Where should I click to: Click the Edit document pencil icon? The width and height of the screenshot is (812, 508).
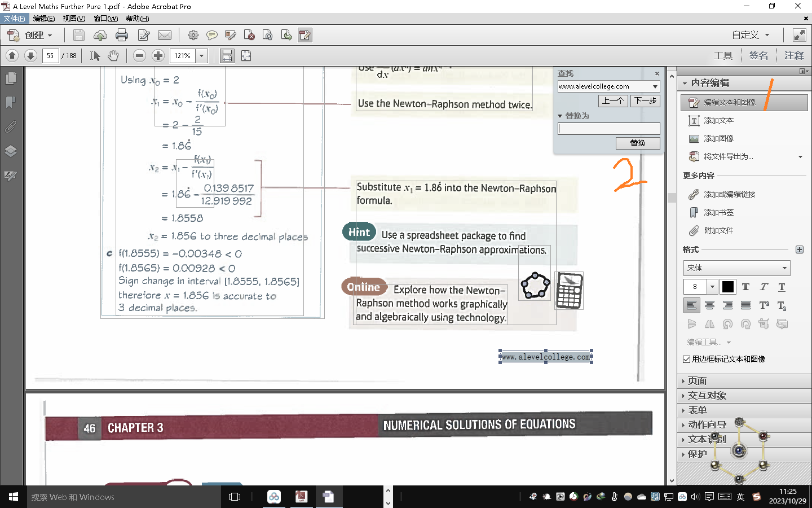[x=144, y=35]
